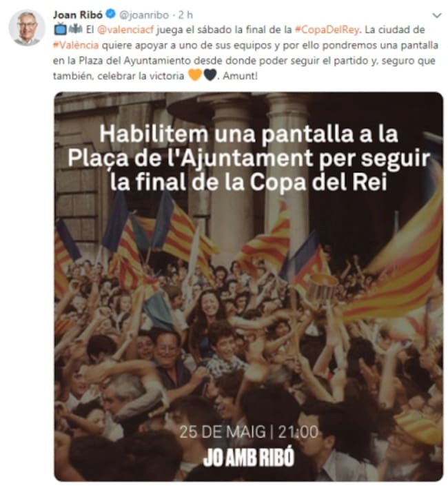Click the black heart emoji
Image resolution: width=448 pixels, height=490 pixels.
coord(210,75)
